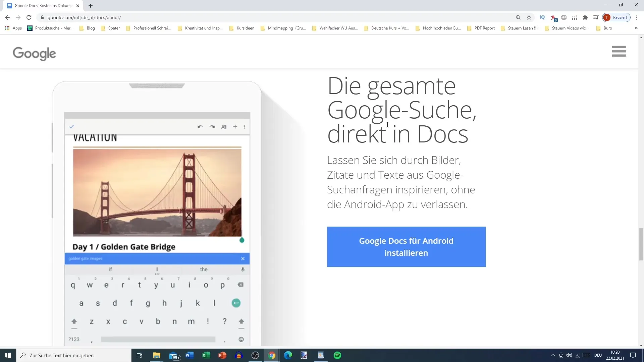Image resolution: width=644 pixels, height=362 pixels.
Task: Open Kreativität und Insp... bookmark folder
Action: pos(200,28)
